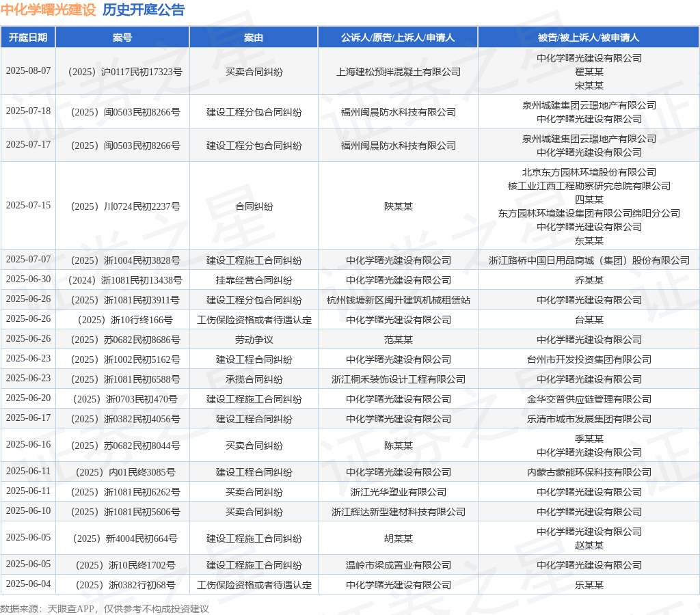Click plaintiff 陕某某

[399, 206]
